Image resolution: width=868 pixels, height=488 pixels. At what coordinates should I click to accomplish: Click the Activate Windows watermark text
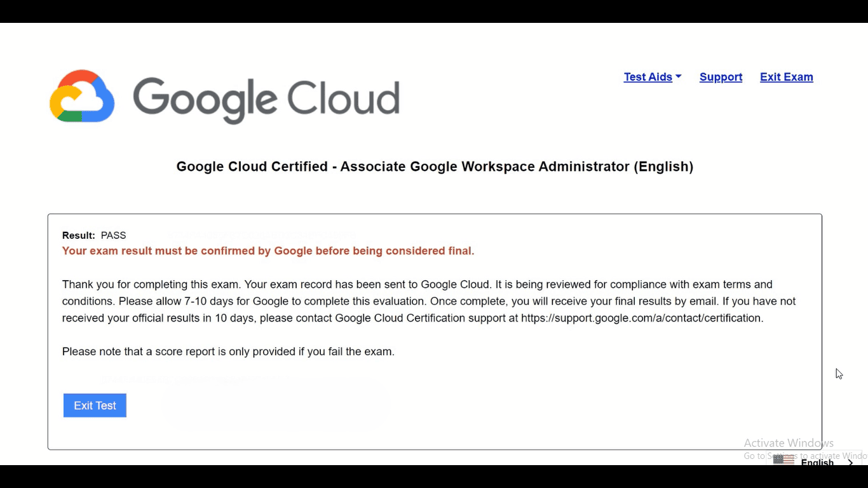[x=789, y=443]
